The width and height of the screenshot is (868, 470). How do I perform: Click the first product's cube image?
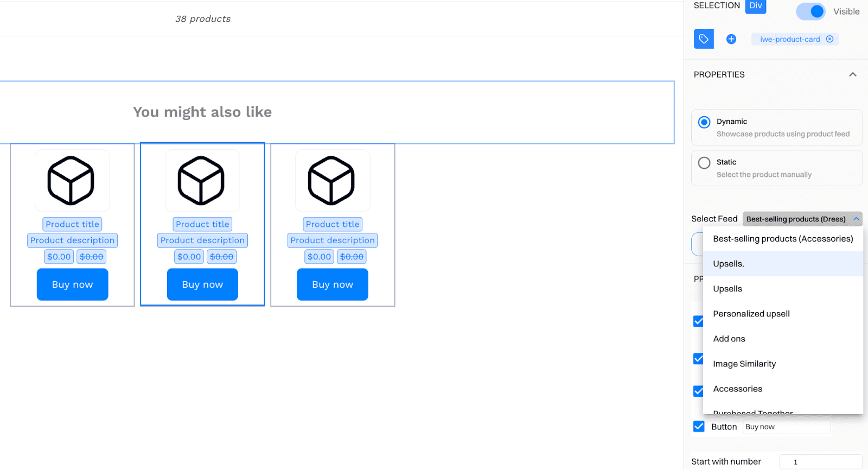point(72,181)
